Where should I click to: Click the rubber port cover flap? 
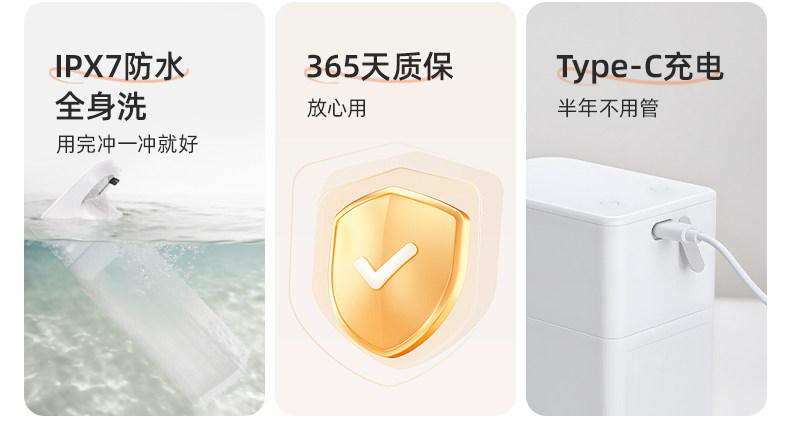tap(691, 245)
